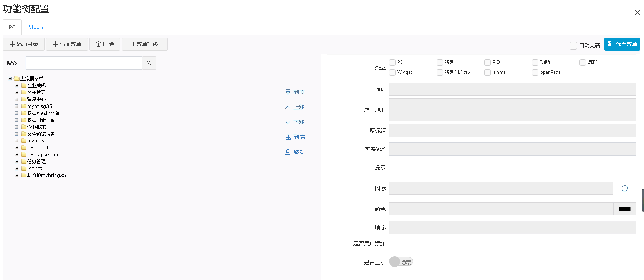
Task: Expand the 数据可视化平台 tree node
Action: click(x=17, y=113)
